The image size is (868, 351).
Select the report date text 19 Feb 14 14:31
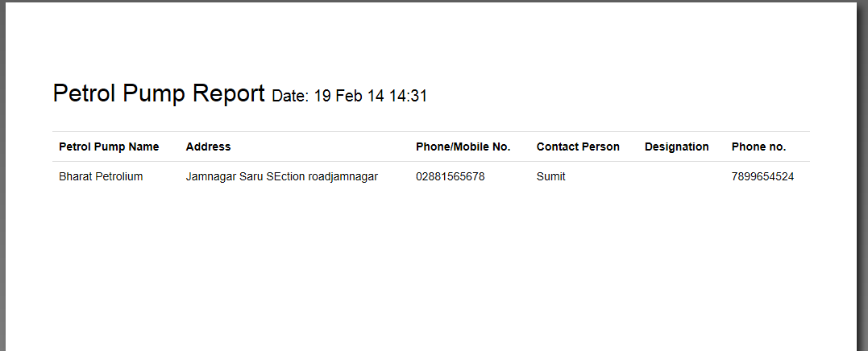[x=371, y=96]
